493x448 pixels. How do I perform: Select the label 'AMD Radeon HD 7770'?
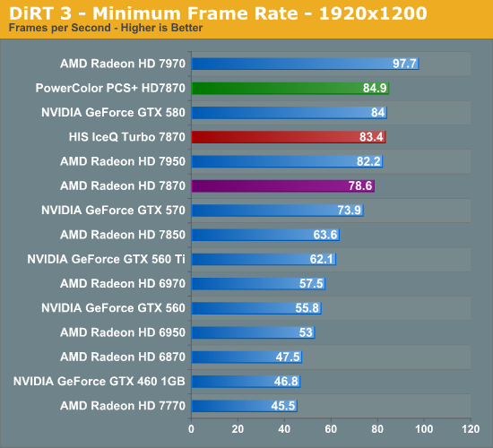point(123,406)
